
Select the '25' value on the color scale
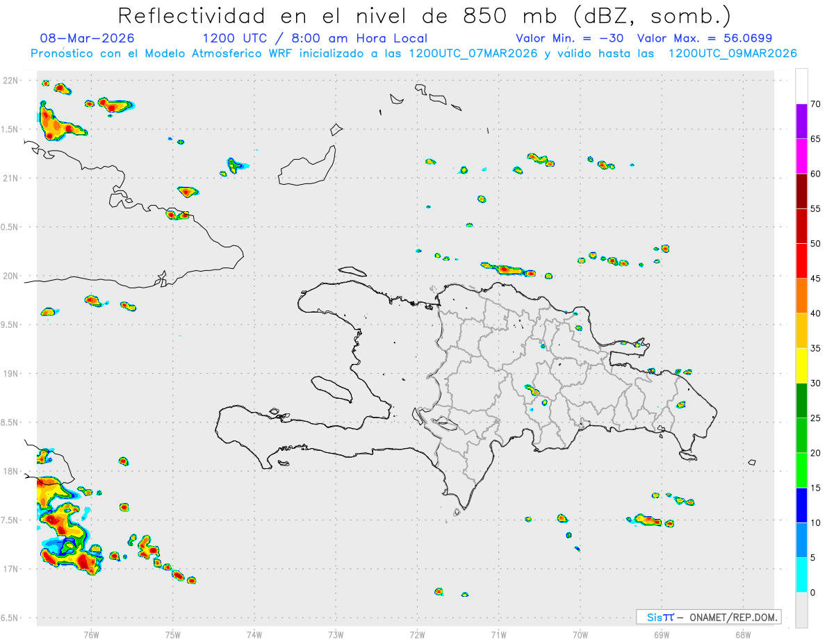816,418
